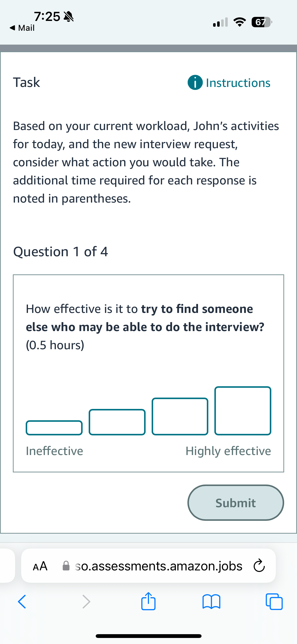Viewport: 297px width, 644px height.
Task: Tap the Submit button
Action: (x=235, y=503)
